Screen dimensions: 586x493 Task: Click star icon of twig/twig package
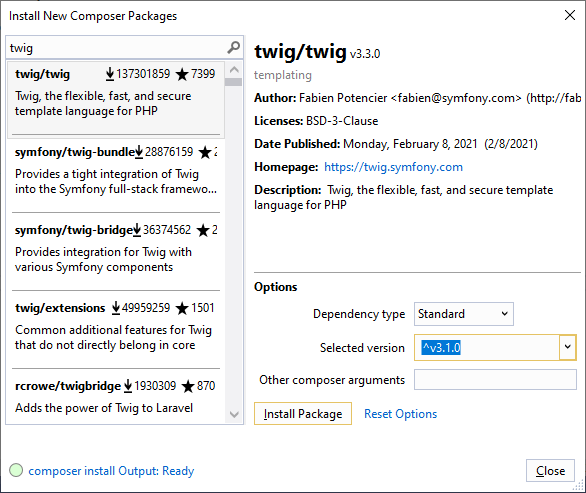pos(182,74)
